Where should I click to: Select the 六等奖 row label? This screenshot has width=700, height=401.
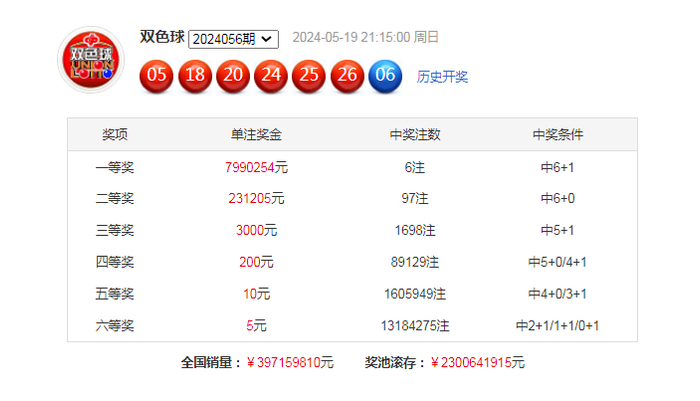[x=115, y=326]
